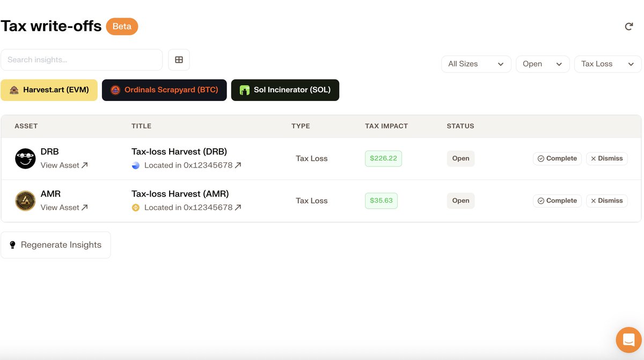This screenshot has width=644, height=360.
Task: Click the wallet icon beside DRB location
Action: point(136,165)
